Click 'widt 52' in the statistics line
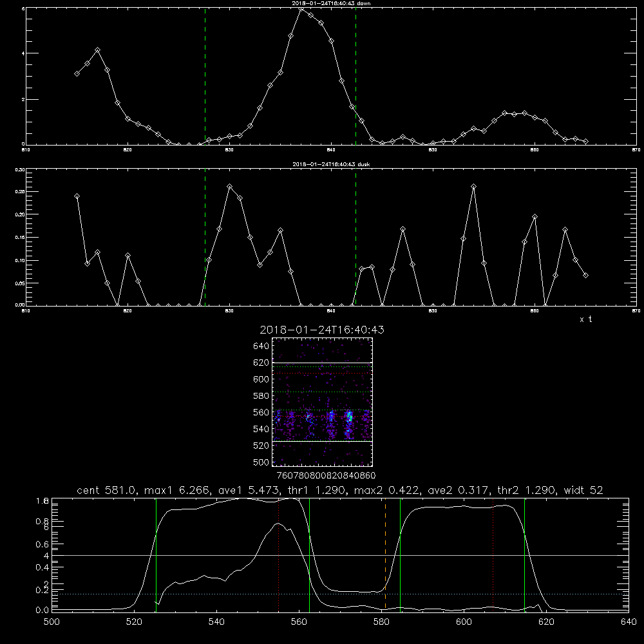The width and height of the screenshot is (644, 644). 583,490
